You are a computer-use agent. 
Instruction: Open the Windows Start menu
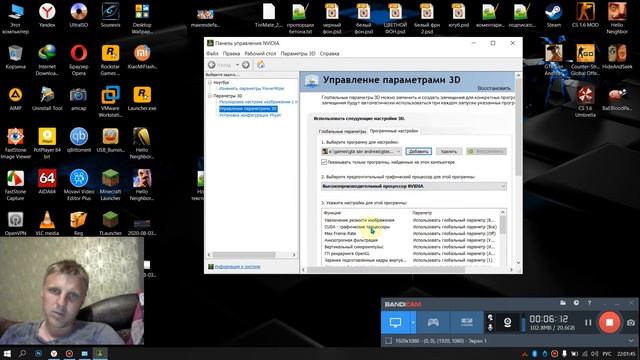(7, 353)
